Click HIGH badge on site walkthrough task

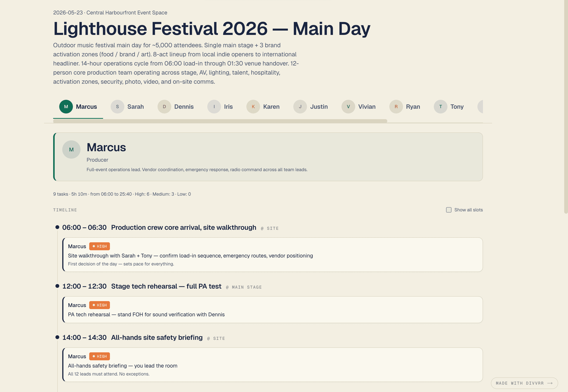[99, 246]
